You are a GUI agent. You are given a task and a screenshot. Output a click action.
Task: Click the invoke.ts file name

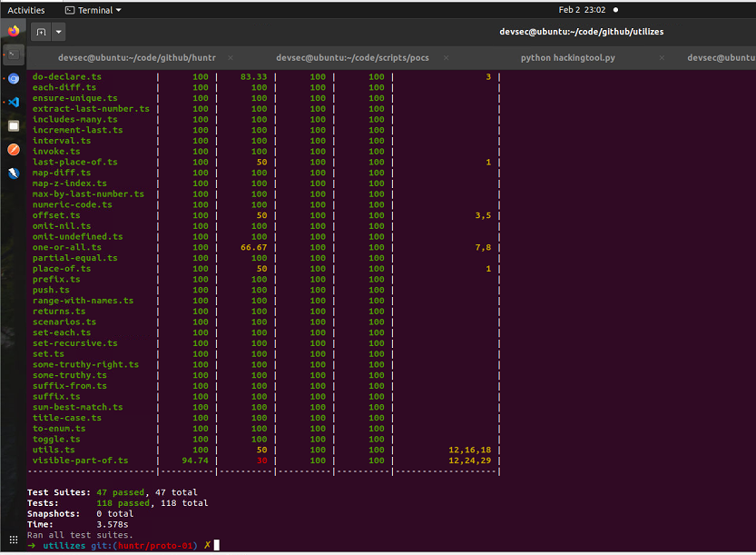click(x=56, y=151)
